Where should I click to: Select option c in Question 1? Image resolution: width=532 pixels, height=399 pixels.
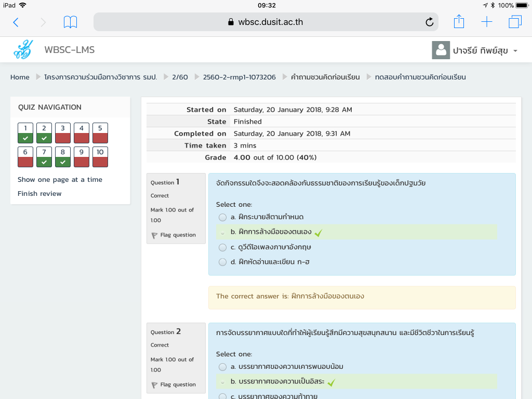(222, 247)
